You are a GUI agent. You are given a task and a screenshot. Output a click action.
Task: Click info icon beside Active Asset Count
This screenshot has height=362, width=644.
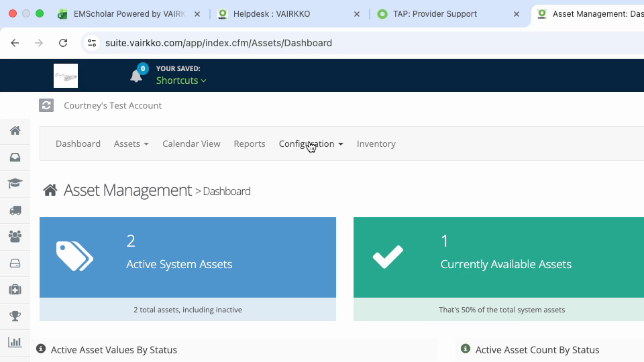[x=466, y=349]
